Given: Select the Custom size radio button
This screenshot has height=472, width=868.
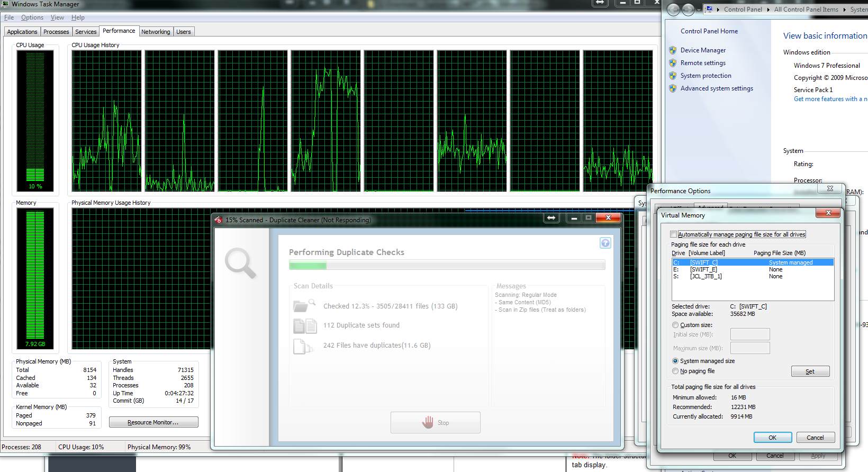Looking at the screenshot, I should click(675, 325).
